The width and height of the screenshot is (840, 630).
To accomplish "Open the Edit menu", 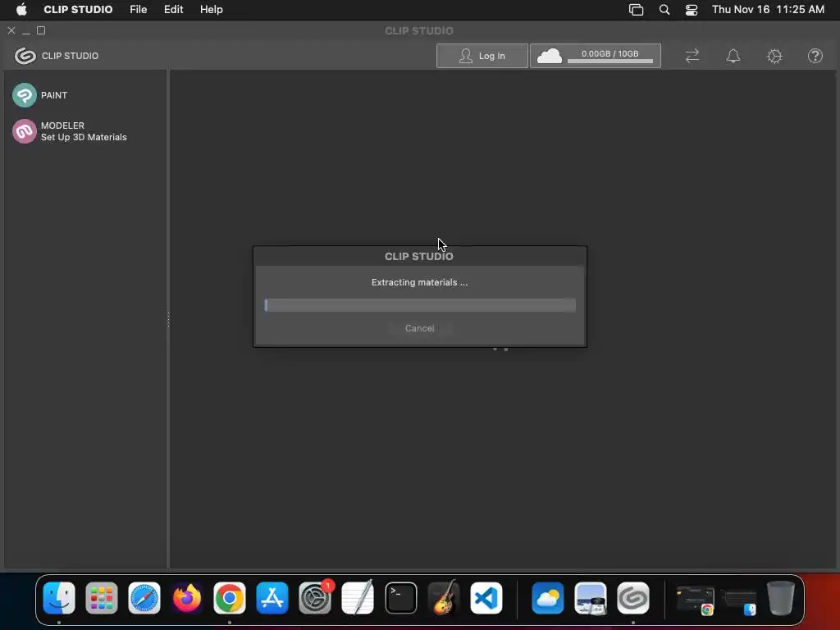I will (174, 10).
